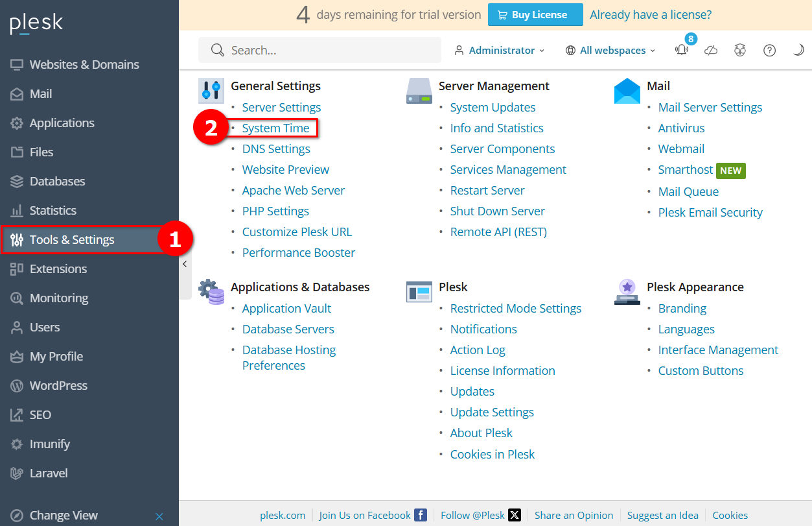Click Suggest an Idea in footer

click(x=663, y=516)
